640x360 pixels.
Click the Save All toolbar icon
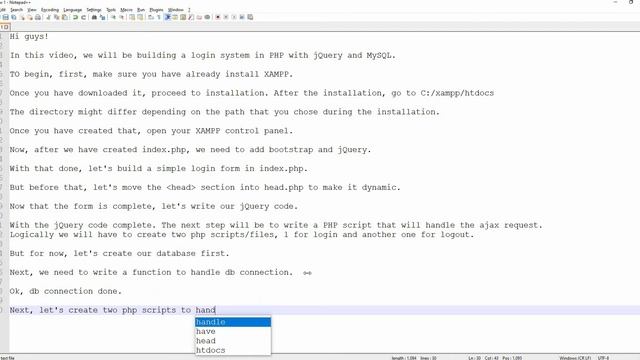pyautogui.click(x=14, y=17)
